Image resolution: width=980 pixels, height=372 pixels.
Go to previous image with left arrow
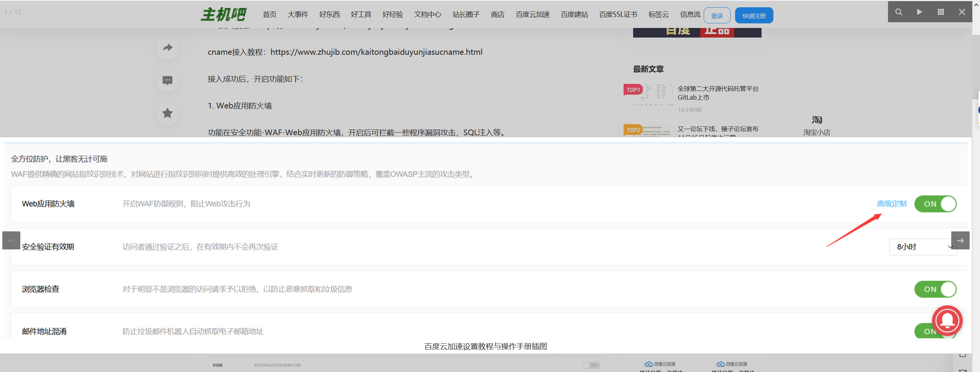point(11,241)
